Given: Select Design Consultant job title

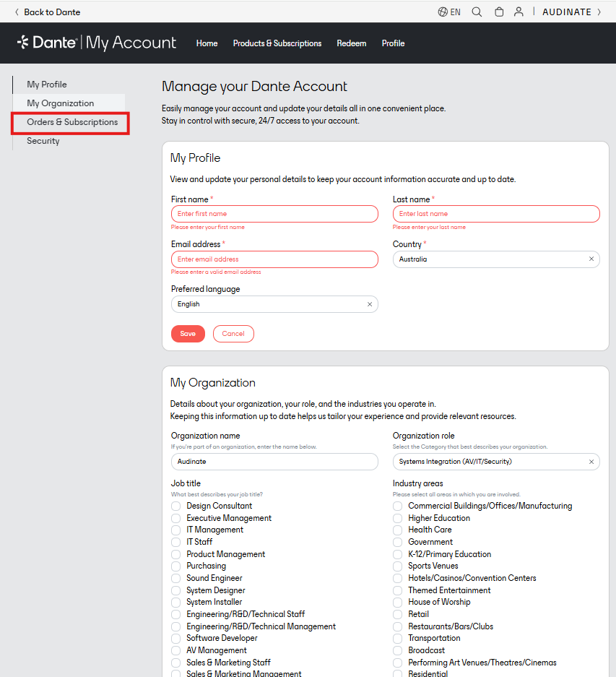Looking at the screenshot, I should click(175, 506).
